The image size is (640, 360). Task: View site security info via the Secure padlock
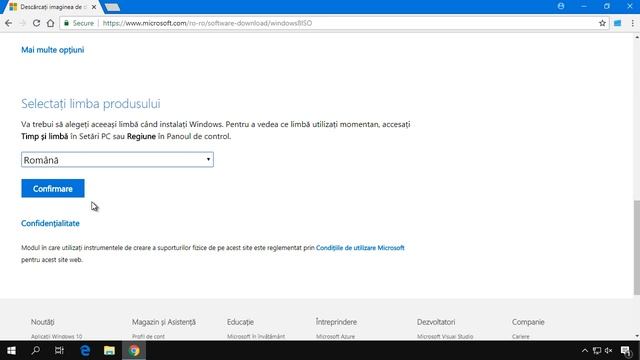pos(79,23)
